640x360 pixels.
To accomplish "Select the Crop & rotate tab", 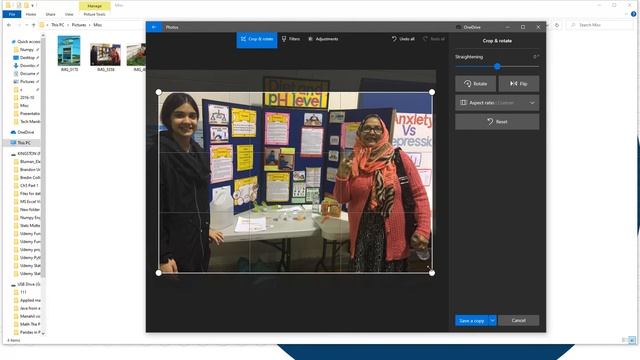I will point(257,39).
